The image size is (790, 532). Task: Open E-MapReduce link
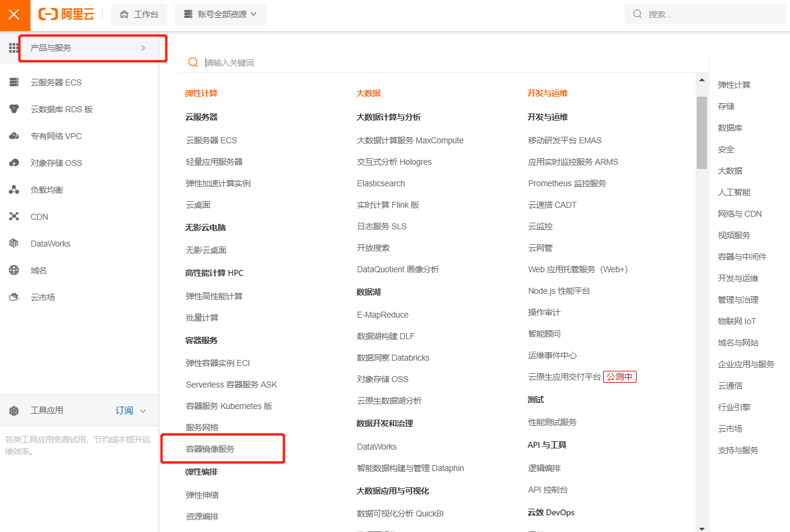tap(383, 315)
